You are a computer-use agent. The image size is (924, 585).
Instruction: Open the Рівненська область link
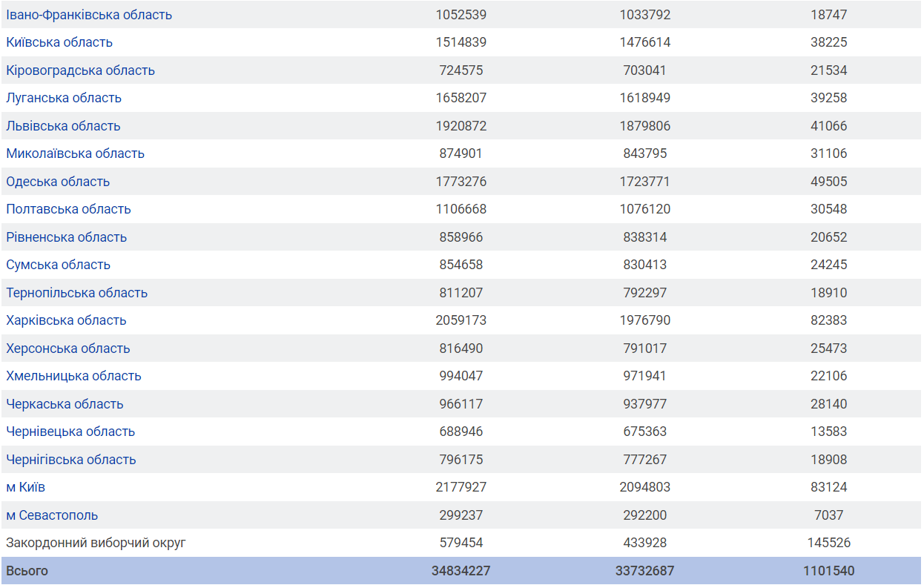[x=66, y=237]
